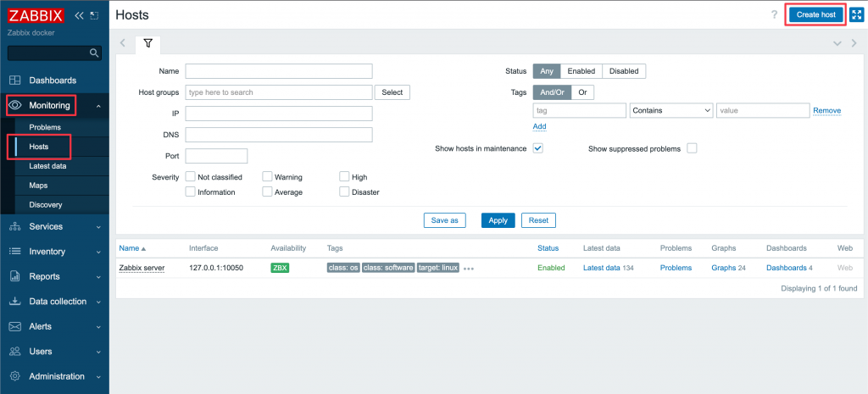Click the Administration gear icon
The image size is (868, 394).
pyautogui.click(x=15, y=376)
